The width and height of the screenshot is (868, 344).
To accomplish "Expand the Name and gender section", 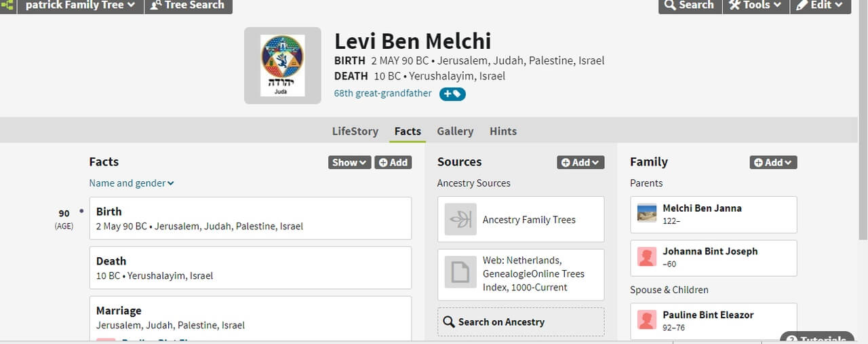I will pos(132,183).
